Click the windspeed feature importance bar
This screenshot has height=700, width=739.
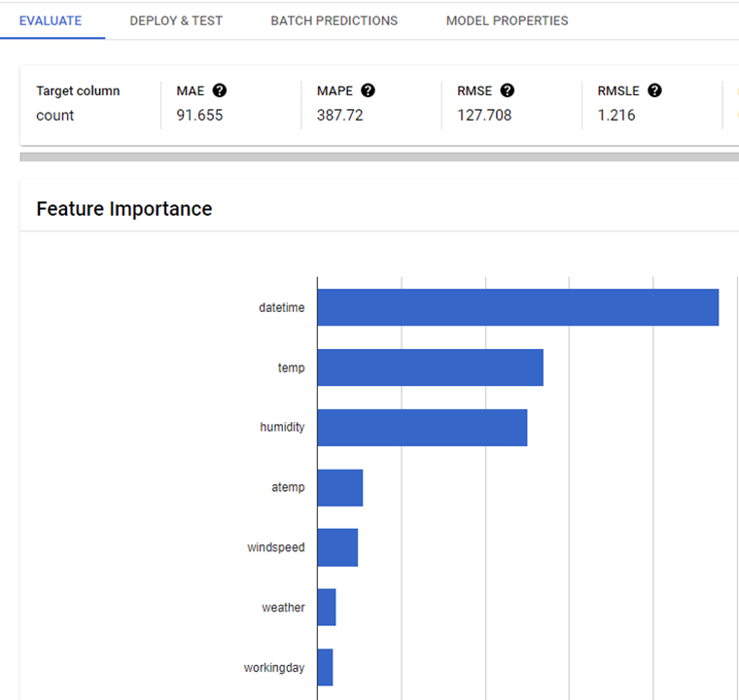337,547
